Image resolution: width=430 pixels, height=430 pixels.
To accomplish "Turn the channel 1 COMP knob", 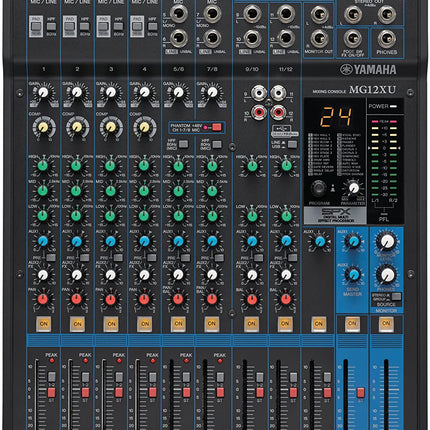I will 43,127.
